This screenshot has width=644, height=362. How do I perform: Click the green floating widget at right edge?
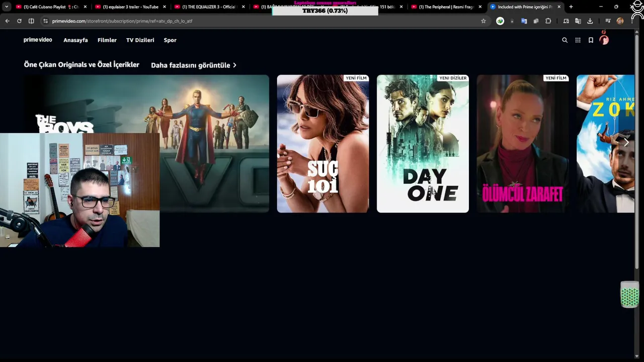coord(629,294)
